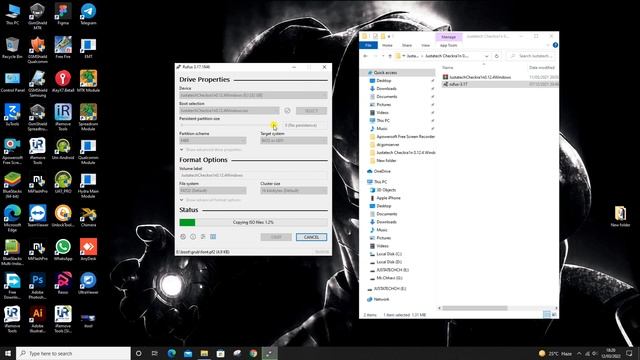Open TeamViewer desktop icon

[x=38, y=216]
